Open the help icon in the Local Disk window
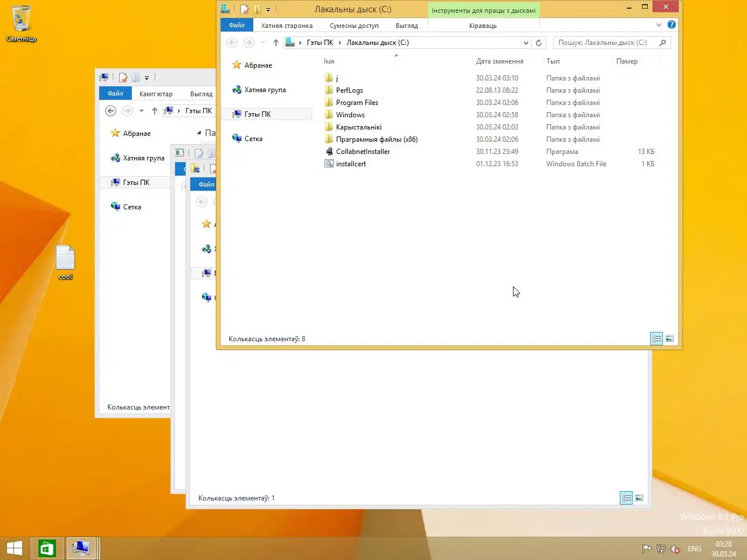This screenshot has width=747, height=560. click(672, 24)
